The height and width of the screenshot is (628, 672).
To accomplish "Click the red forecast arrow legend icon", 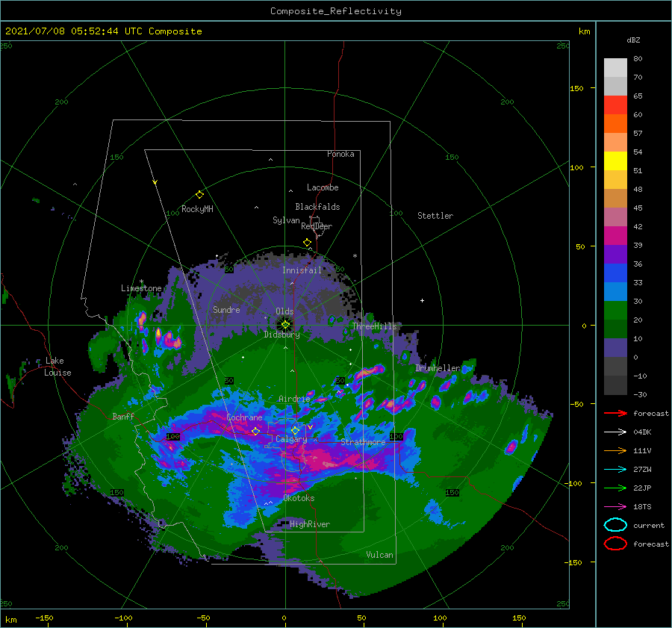I will point(615,413).
